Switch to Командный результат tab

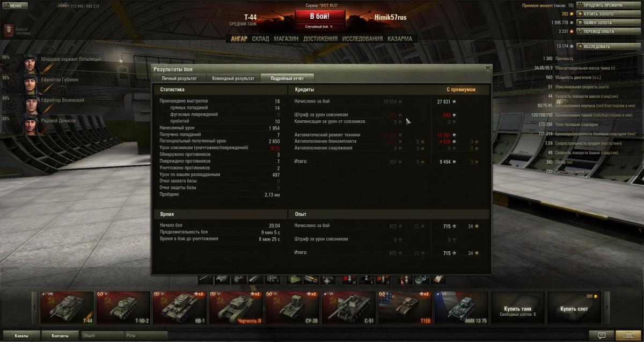coord(233,78)
